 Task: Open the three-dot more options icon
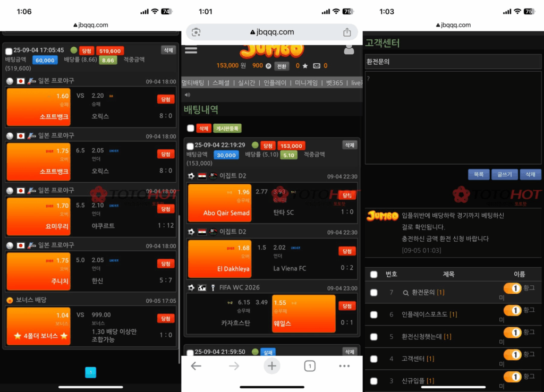tap(344, 366)
